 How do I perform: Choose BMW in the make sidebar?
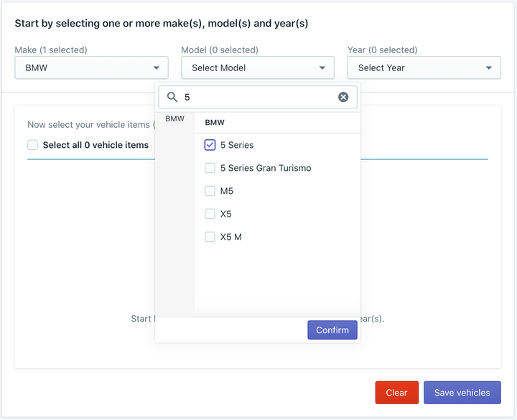(x=174, y=118)
